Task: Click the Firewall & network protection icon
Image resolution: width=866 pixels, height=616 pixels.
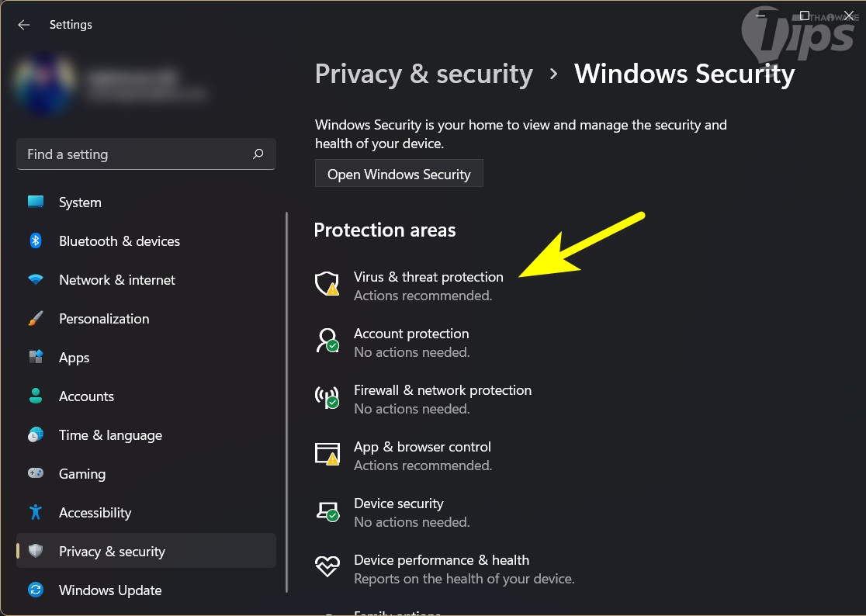Action: point(327,397)
